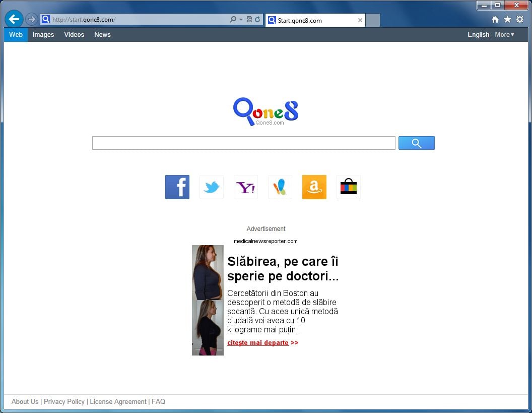532x413 pixels.
Task: Go back with the browser back arrow
Action: [x=14, y=19]
